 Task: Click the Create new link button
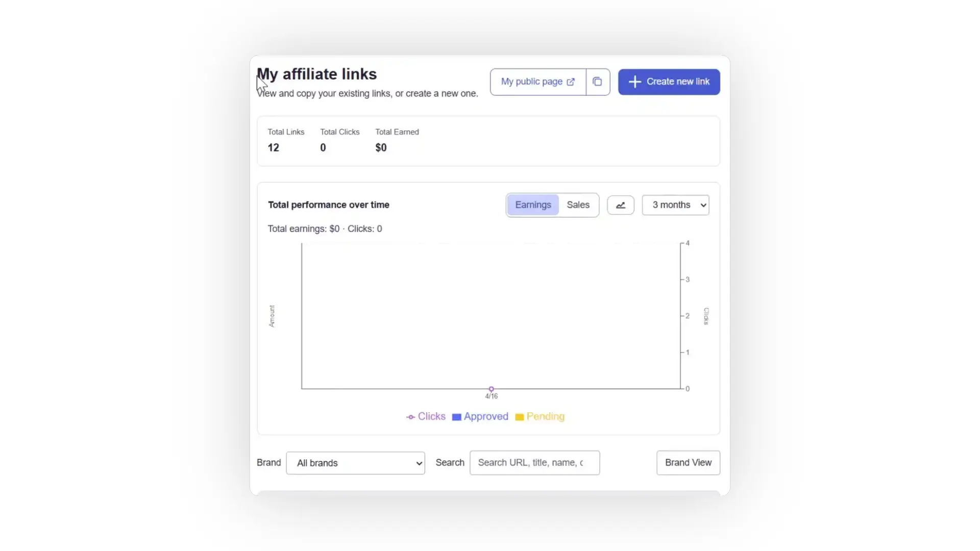pos(669,82)
